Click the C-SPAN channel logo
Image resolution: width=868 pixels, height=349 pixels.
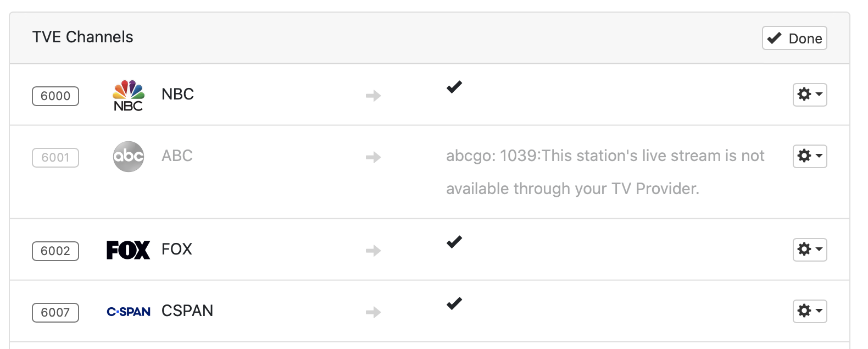pyautogui.click(x=129, y=312)
